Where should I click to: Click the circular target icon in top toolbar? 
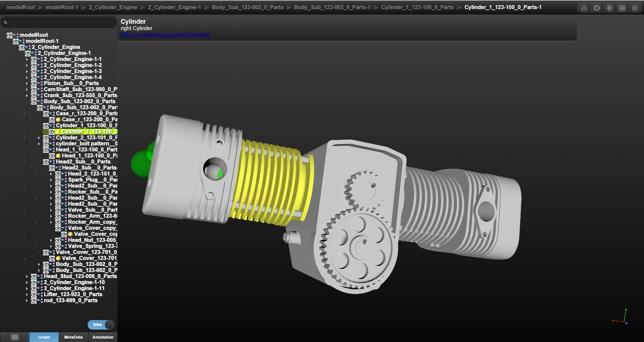597,8
